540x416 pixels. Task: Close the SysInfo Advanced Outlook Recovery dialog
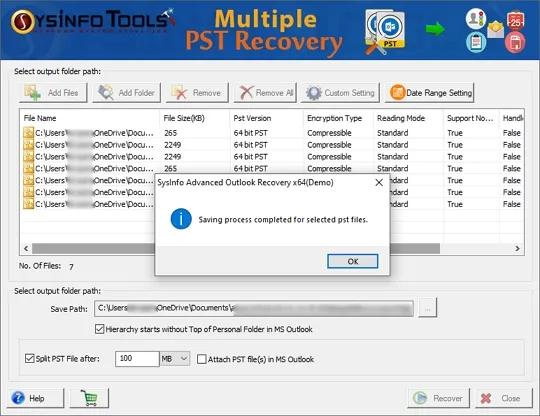click(379, 183)
